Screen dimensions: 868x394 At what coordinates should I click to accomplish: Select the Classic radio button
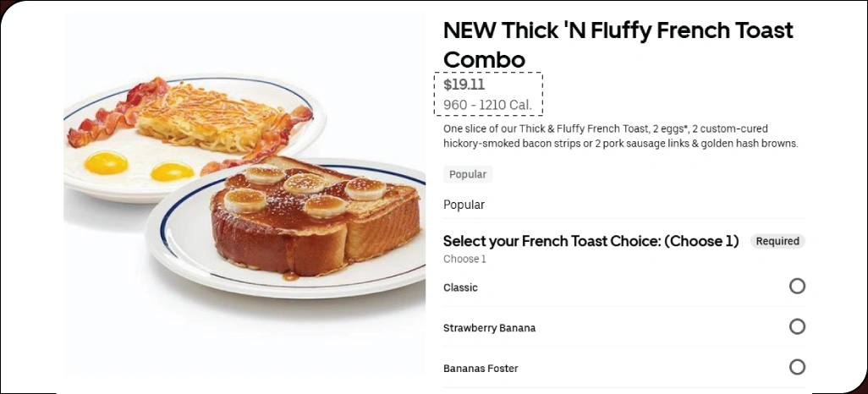[797, 287]
